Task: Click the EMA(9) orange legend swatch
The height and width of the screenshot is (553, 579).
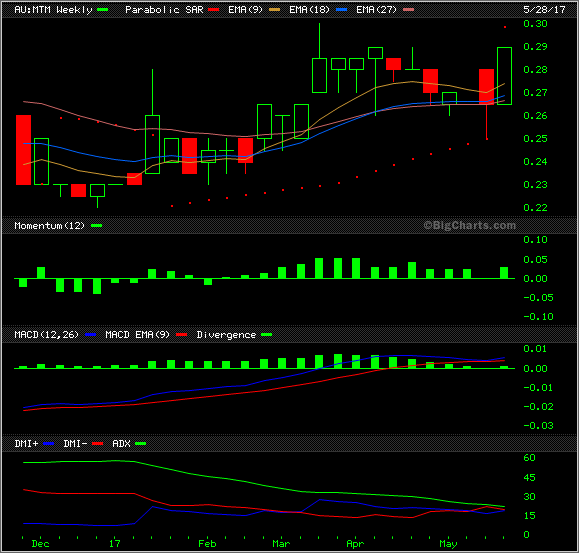Action: (274, 10)
